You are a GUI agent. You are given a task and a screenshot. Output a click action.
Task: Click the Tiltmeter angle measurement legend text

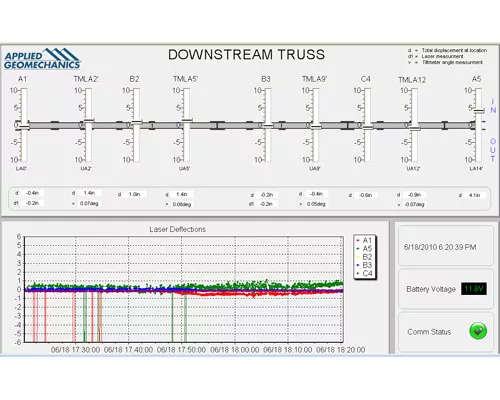452,62
